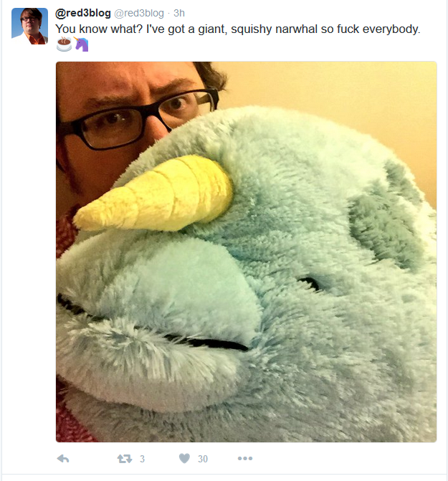Click the tweet text starting 'You know what?'

[238, 29]
